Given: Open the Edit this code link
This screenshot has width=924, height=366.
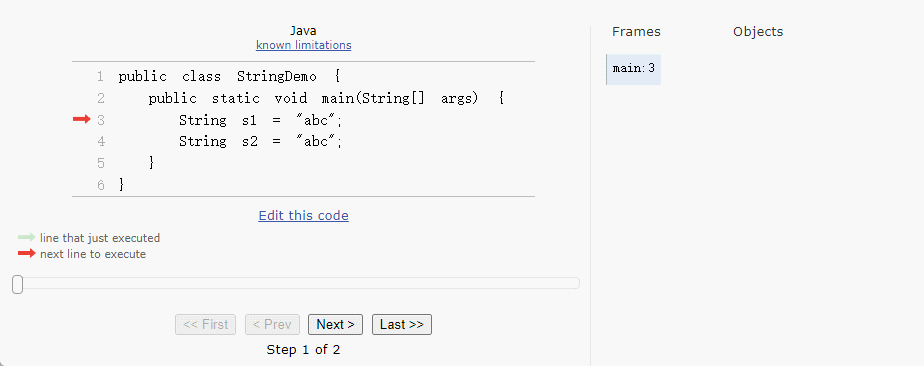Looking at the screenshot, I should (303, 216).
